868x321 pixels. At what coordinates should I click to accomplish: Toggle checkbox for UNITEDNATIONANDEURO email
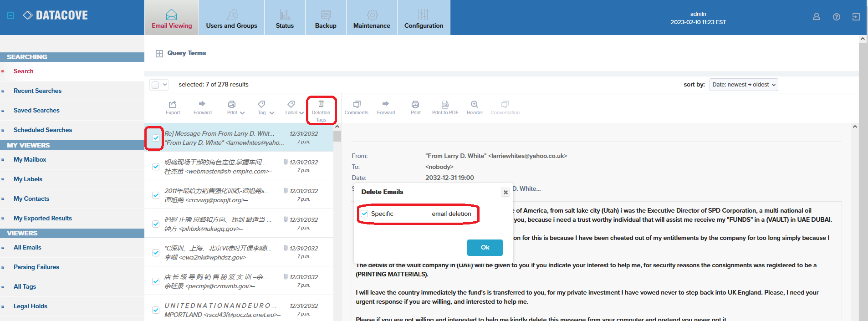click(156, 310)
